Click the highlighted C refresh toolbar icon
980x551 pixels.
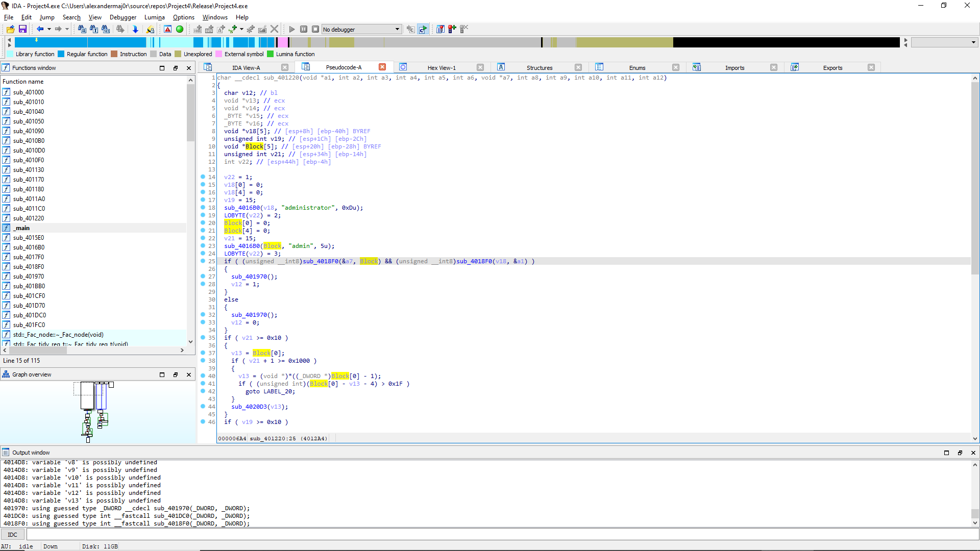click(423, 29)
